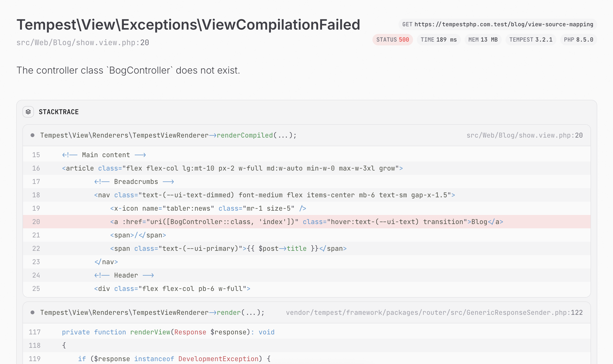
Task: Click the stacktrace layers icon
Action: (28, 112)
